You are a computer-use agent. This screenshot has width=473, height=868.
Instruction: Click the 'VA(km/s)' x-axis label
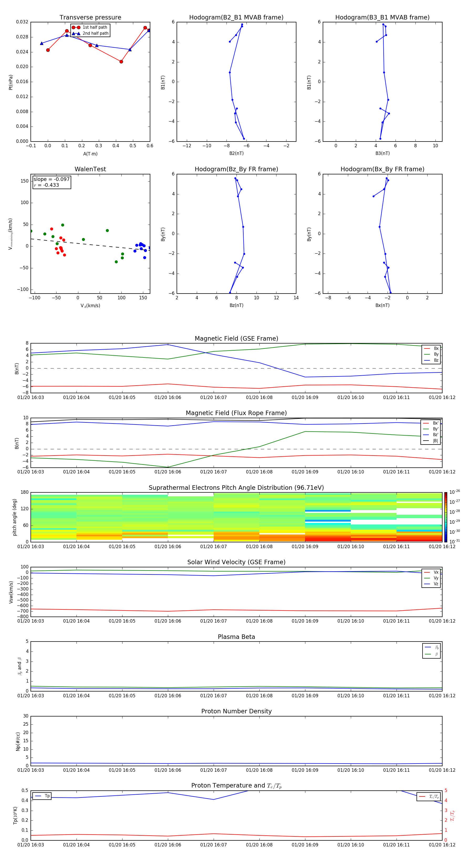pyautogui.click(x=90, y=306)
